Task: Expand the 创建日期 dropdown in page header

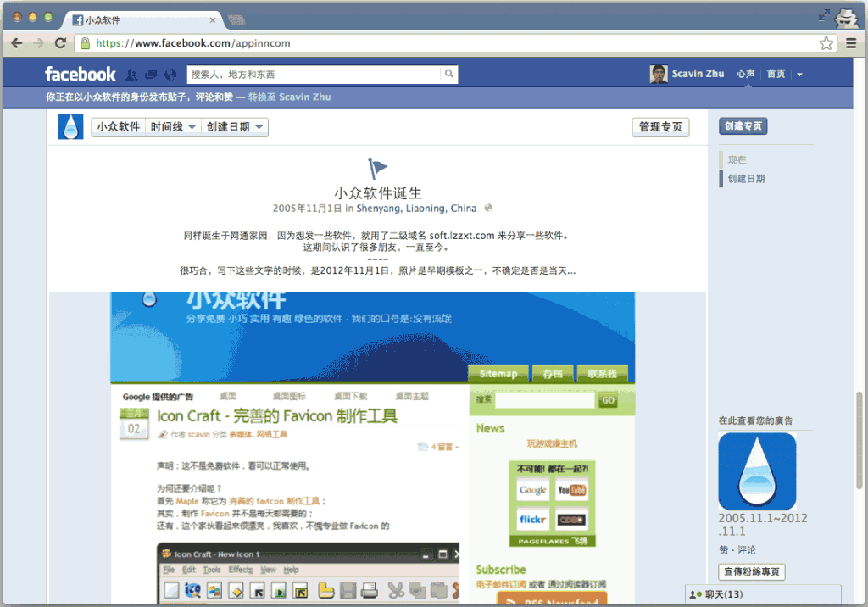Action: pyautogui.click(x=234, y=127)
